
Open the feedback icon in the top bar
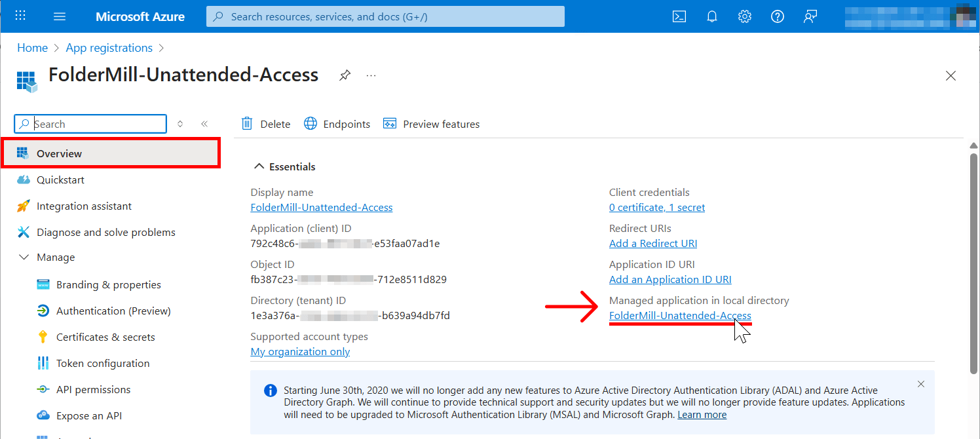click(810, 16)
